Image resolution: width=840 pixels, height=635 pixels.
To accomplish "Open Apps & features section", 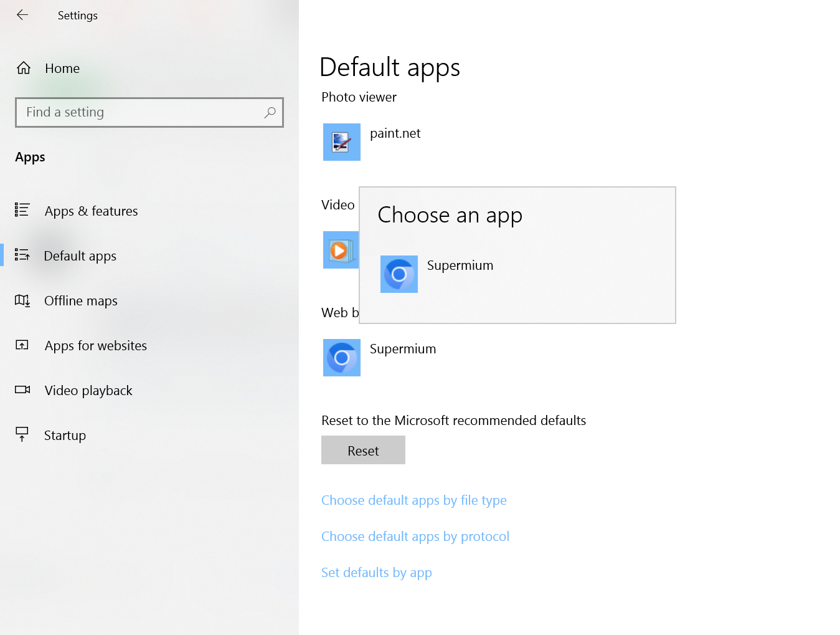I will [x=91, y=211].
